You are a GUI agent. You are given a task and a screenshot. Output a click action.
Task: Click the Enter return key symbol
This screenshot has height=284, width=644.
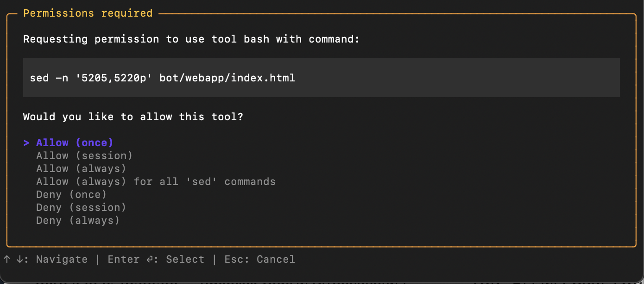click(x=149, y=259)
